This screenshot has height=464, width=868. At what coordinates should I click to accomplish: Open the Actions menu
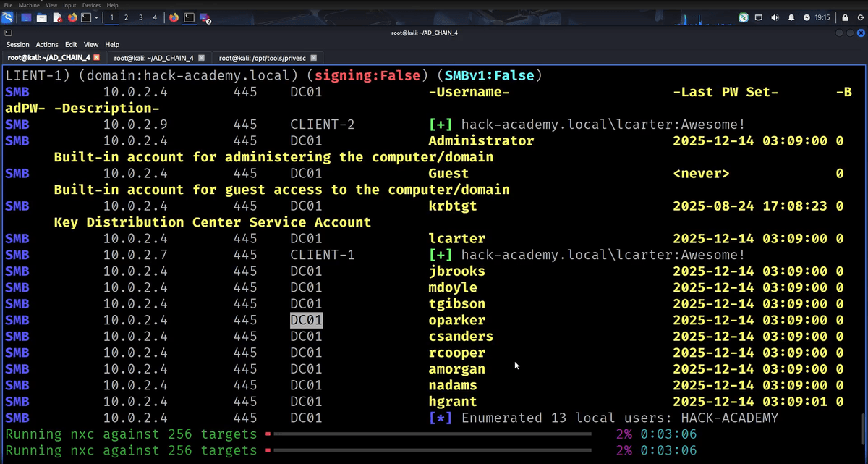(47, 44)
